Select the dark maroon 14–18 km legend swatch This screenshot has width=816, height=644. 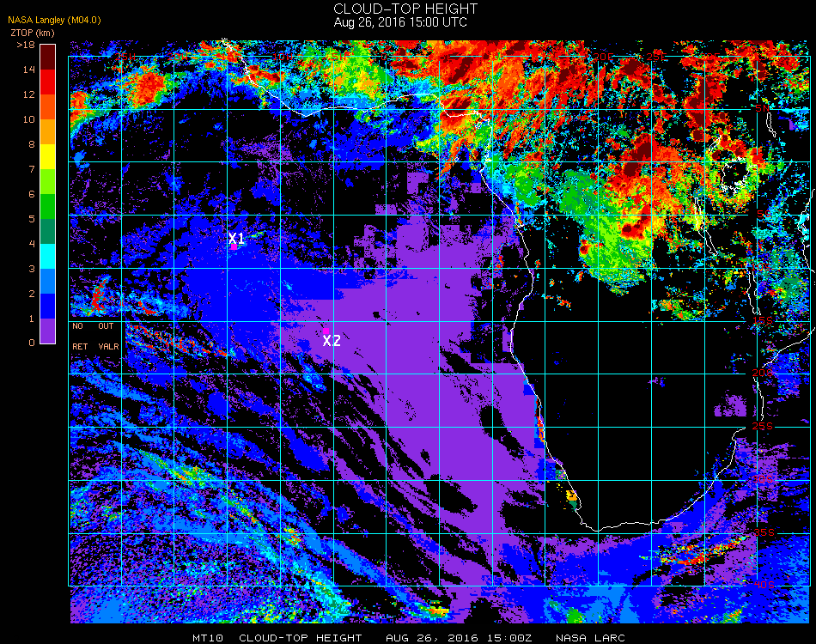click(47, 58)
